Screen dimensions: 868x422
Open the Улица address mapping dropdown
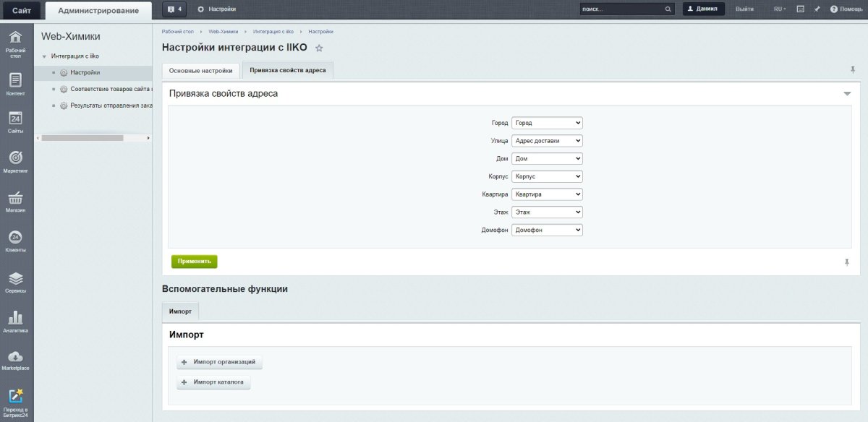(547, 140)
